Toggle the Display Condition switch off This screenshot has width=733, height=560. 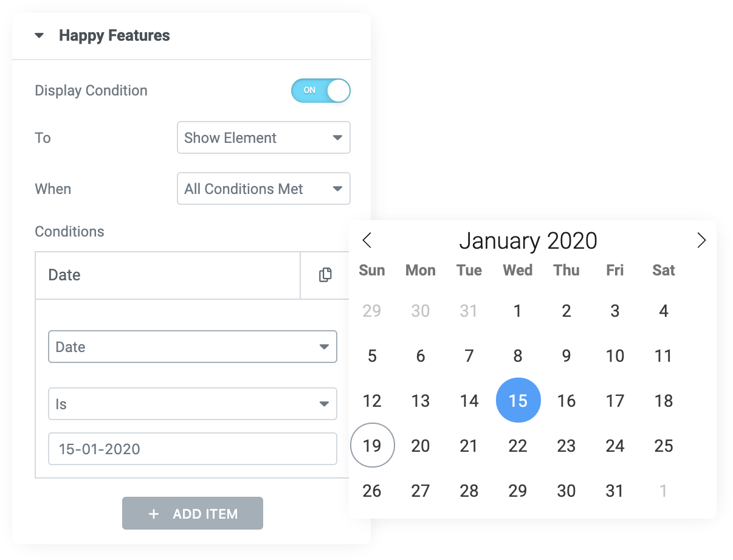click(x=321, y=90)
